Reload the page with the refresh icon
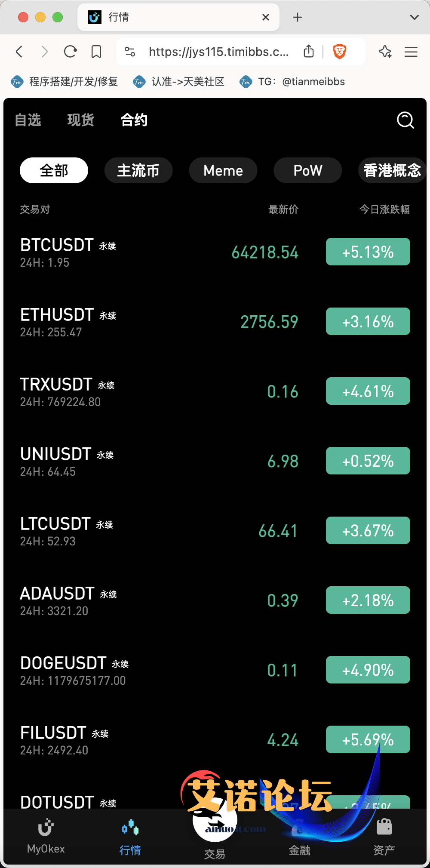The image size is (430, 868). (70, 52)
